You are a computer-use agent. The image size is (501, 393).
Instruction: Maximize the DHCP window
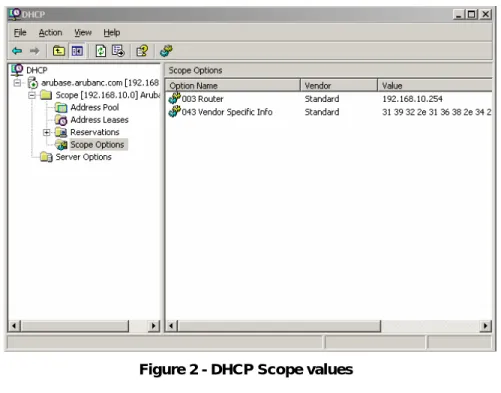472,14
